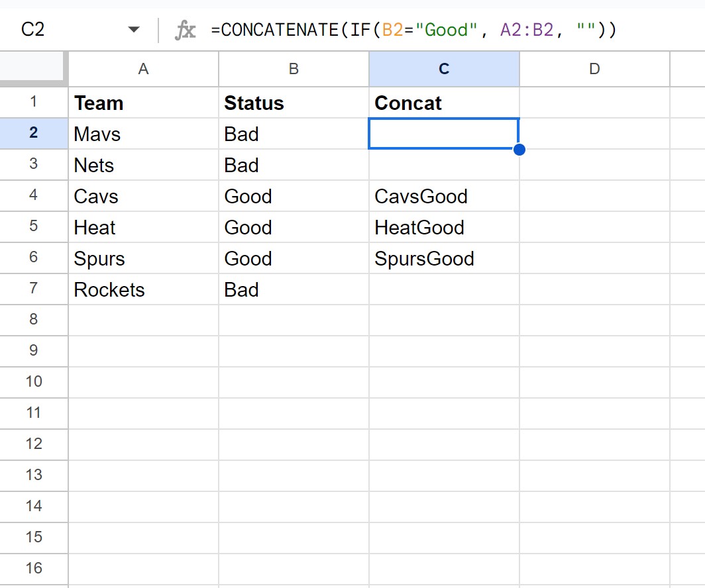This screenshot has width=705, height=588.
Task: Click the 'Bad' status cell for Rockets
Action: click(x=294, y=289)
